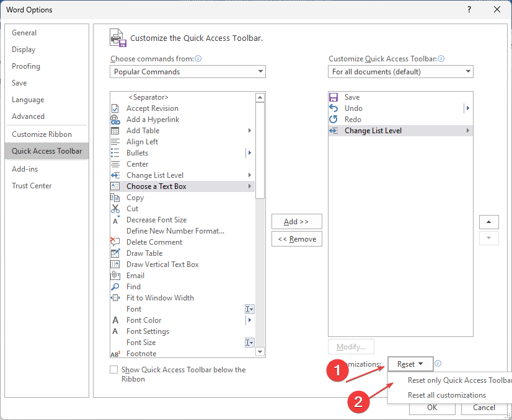
Task: Open the Reset dropdown button
Action: point(410,364)
